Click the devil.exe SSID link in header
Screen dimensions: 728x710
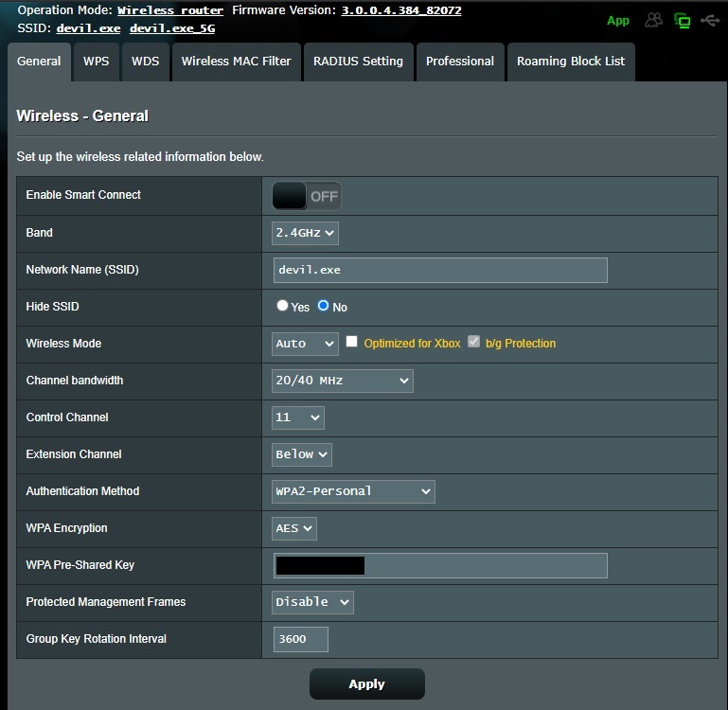(88, 28)
